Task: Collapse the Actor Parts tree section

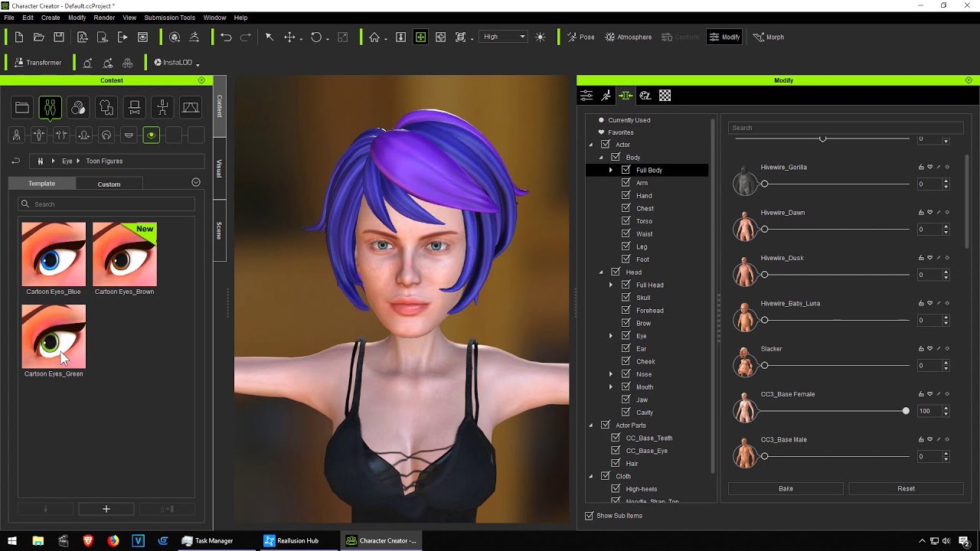Action: click(x=591, y=425)
